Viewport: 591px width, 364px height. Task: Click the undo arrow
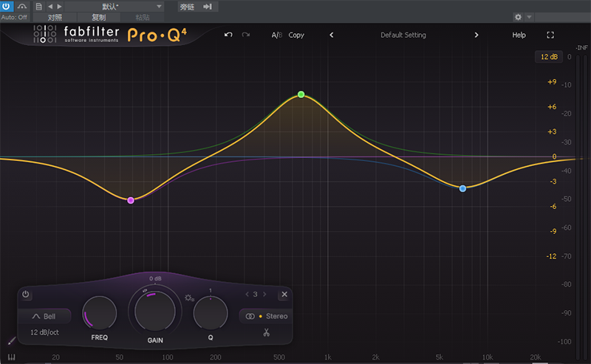pyautogui.click(x=228, y=35)
